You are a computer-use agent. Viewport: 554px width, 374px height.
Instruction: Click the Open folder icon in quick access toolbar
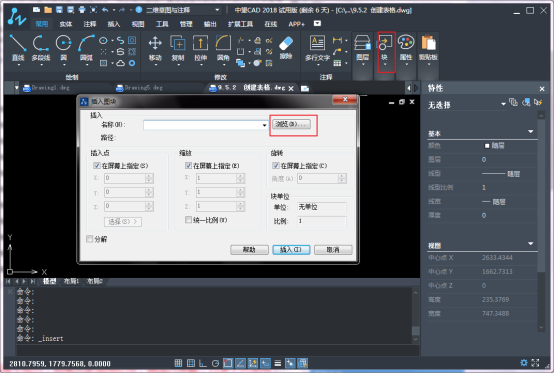pos(48,10)
